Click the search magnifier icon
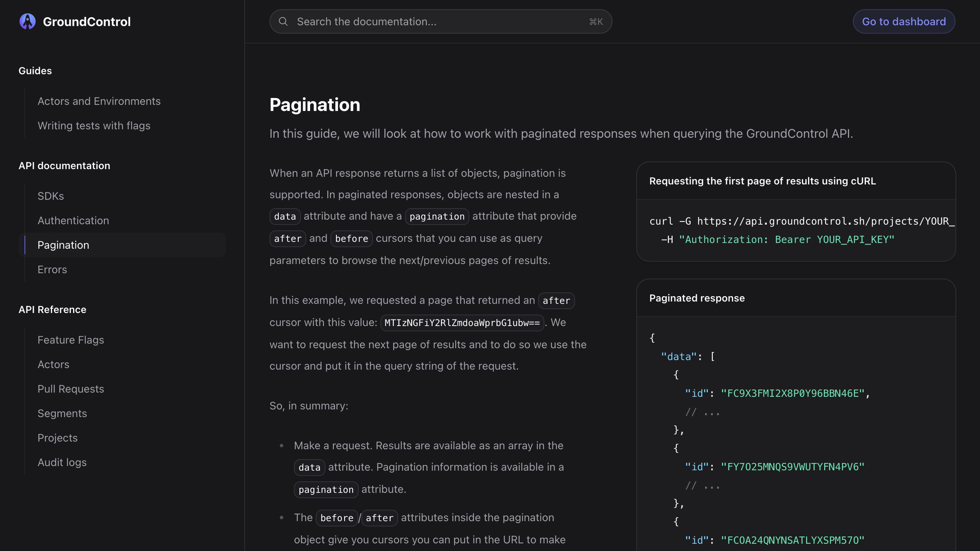The height and width of the screenshot is (551, 980). coord(283,21)
